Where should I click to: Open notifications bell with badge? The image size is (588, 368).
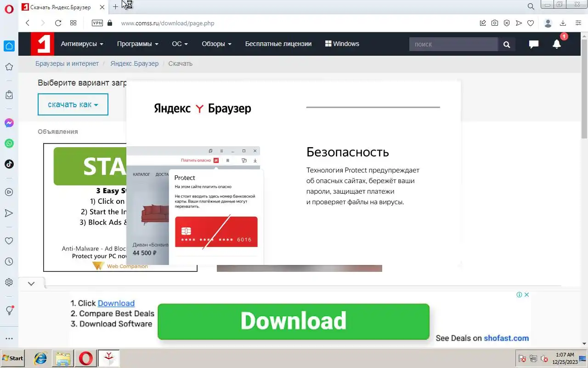coord(557,44)
